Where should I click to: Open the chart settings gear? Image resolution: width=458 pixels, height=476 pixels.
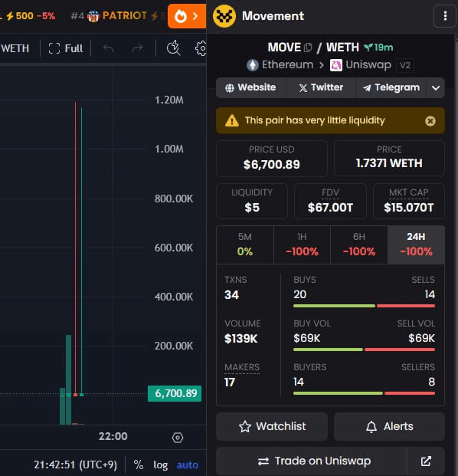[201, 48]
